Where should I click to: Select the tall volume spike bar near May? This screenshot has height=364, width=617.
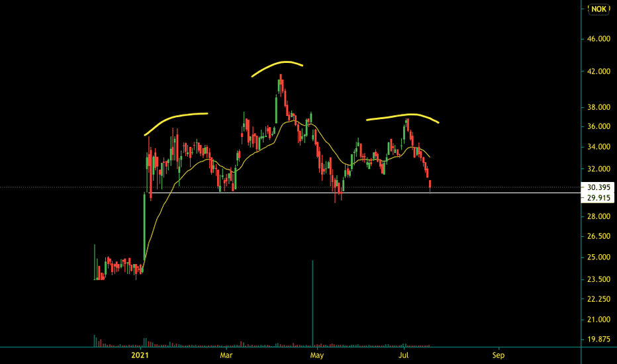tap(313, 303)
